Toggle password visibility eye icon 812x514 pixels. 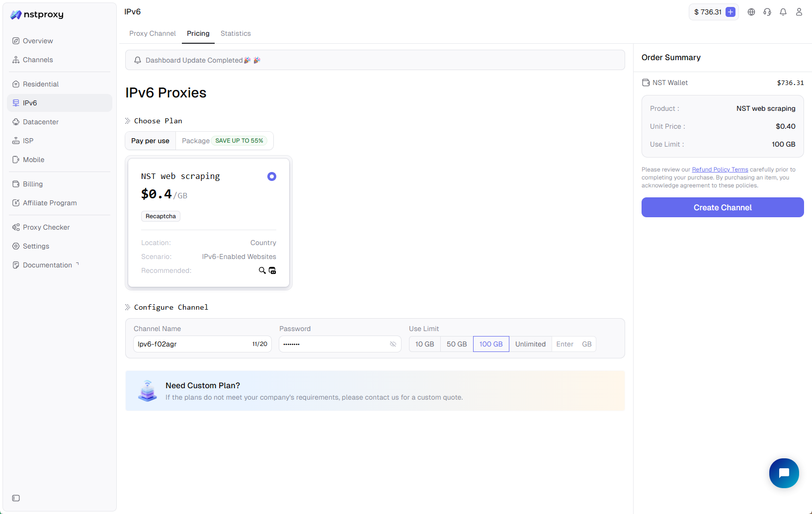[393, 344]
